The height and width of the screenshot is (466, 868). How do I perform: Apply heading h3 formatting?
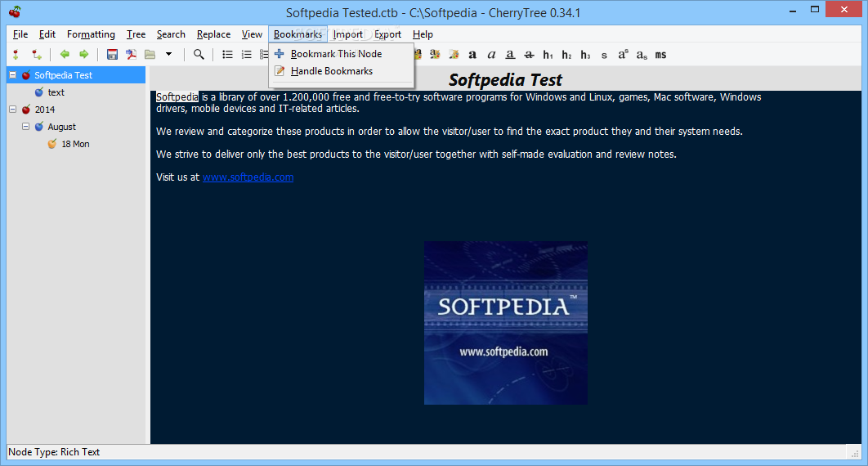click(x=586, y=55)
